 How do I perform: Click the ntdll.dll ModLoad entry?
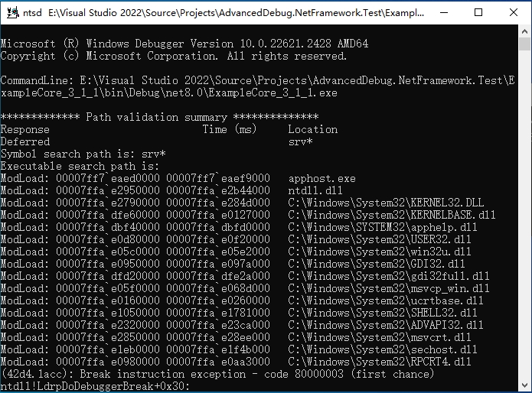(x=171, y=190)
